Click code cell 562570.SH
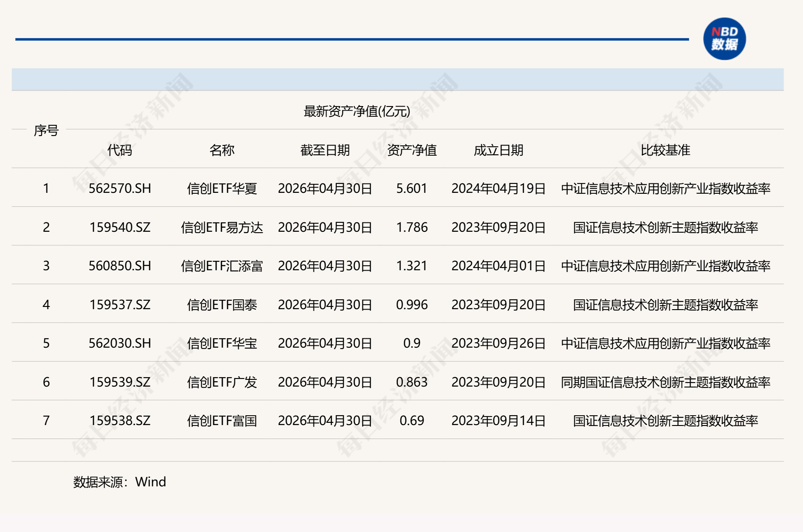The width and height of the screenshot is (803, 532). [x=120, y=188]
